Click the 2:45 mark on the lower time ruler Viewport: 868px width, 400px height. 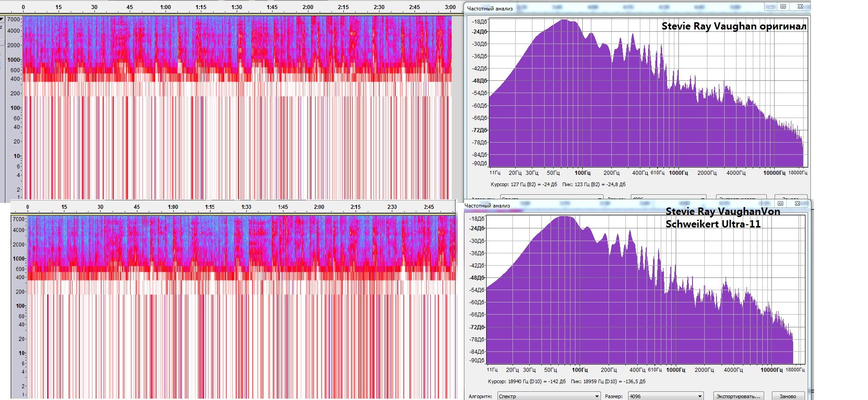[429, 207]
